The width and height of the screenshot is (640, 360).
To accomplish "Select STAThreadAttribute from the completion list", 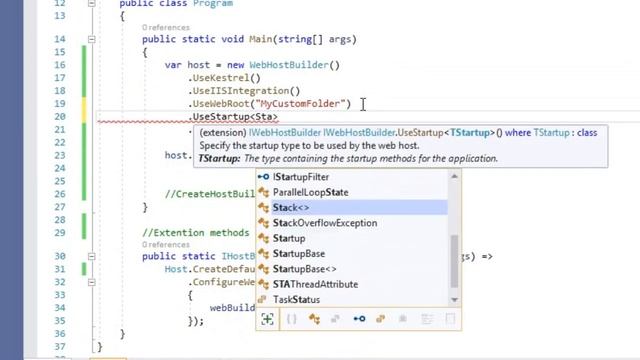I will [x=352, y=284].
